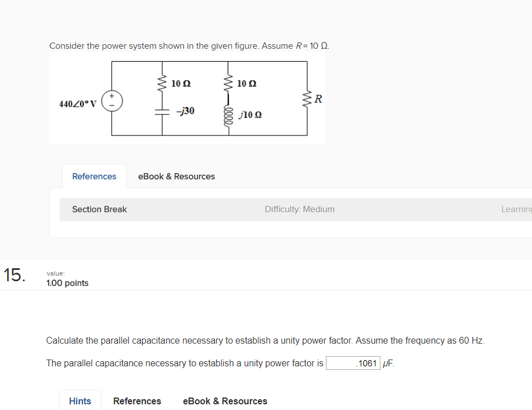Click the resistor labeled R in the circuit
532x410 pixels.
click(308, 99)
